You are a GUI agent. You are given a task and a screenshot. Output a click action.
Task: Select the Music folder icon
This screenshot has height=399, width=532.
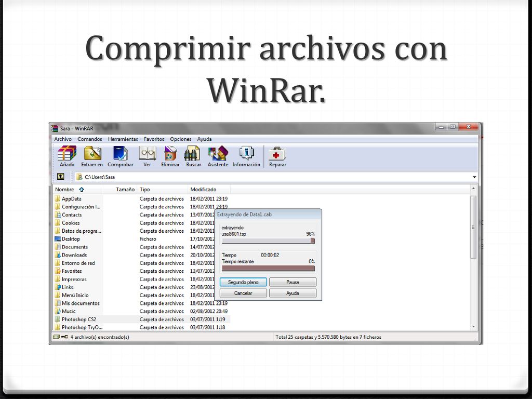coord(57,311)
